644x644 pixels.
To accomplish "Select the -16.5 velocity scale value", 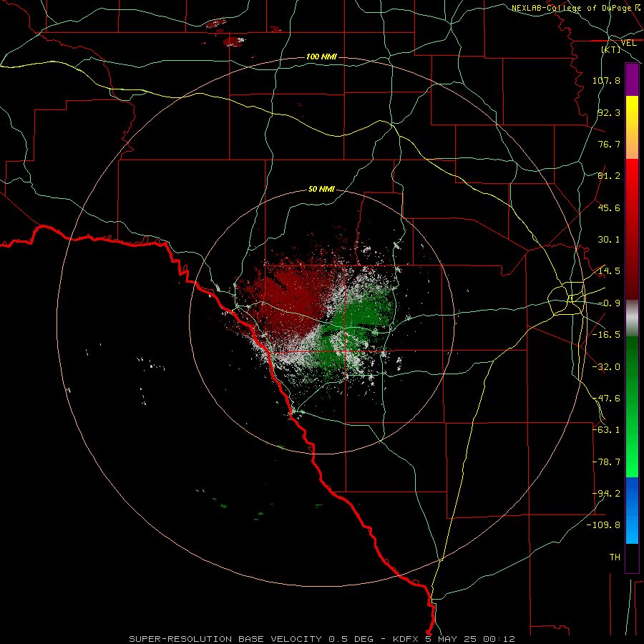I will (x=606, y=335).
